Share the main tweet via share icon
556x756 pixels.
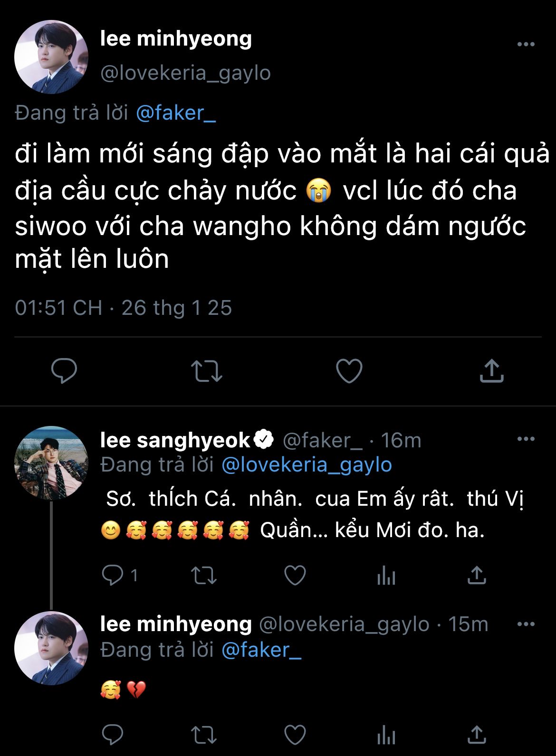click(491, 371)
